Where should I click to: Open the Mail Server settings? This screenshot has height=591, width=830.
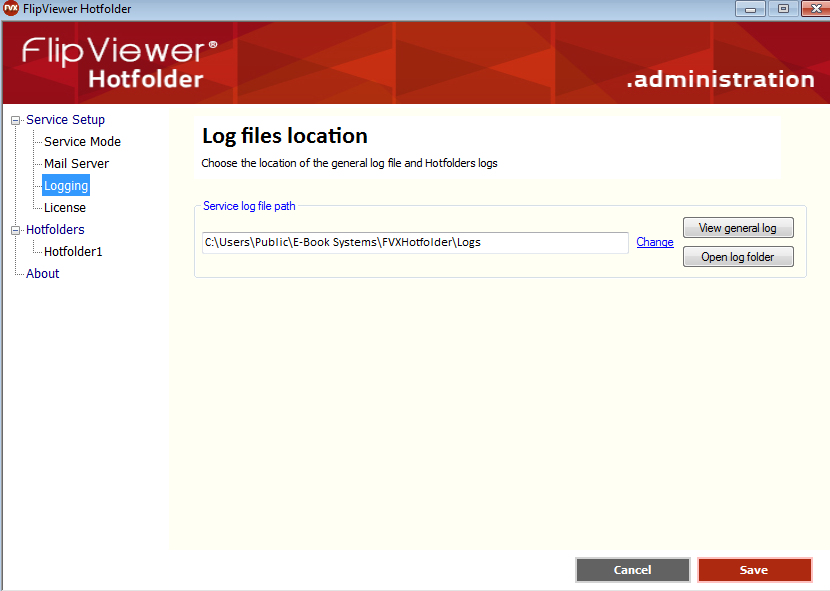(76, 164)
